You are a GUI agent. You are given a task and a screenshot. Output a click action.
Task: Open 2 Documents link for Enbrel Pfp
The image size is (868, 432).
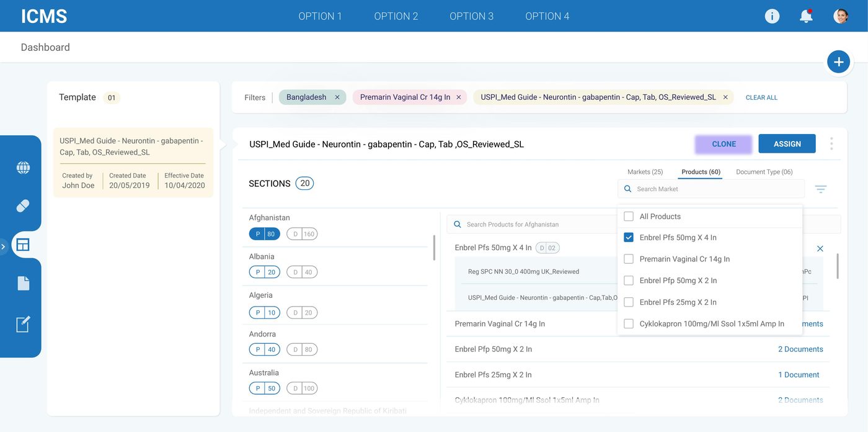(800, 349)
